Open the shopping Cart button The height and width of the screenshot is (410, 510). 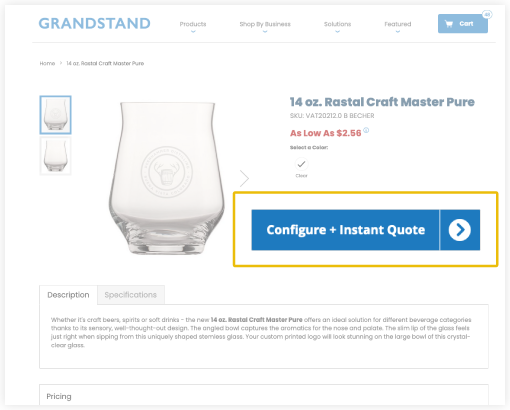point(463,24)
